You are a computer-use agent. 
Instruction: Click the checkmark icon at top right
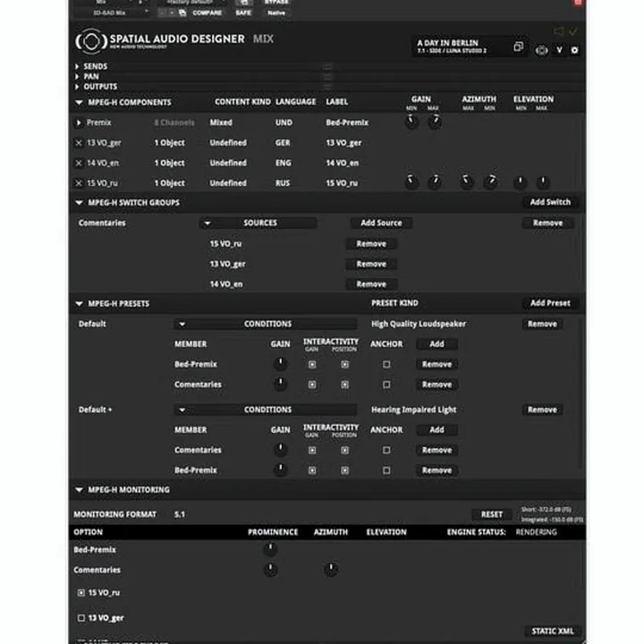(573, 30)
